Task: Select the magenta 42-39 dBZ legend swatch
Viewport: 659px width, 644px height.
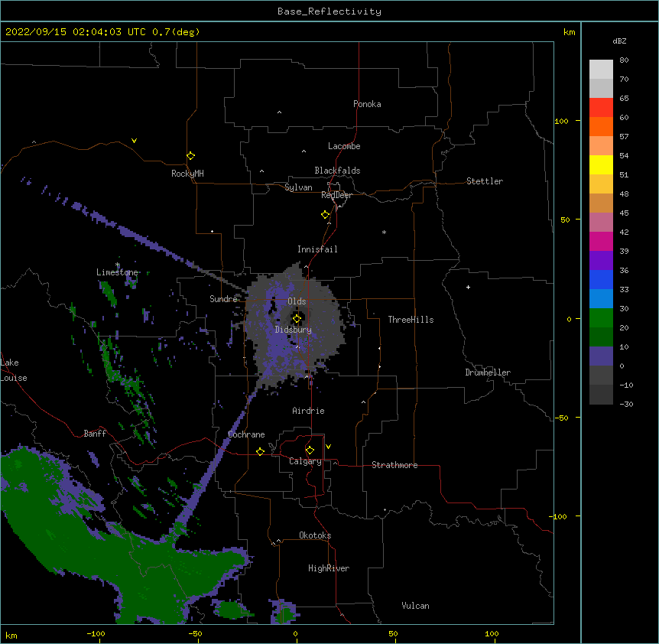Action: coord(601,241)
